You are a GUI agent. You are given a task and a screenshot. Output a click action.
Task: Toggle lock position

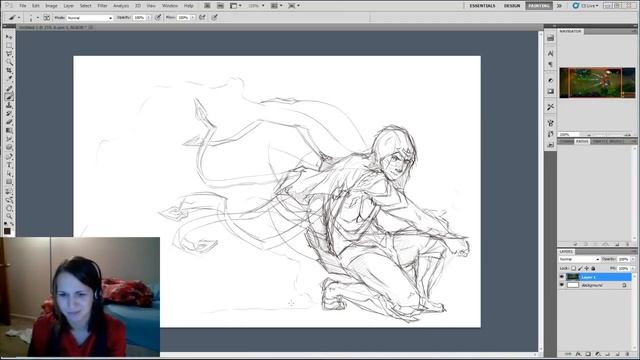pyautogui.click(x=587, y=268)
